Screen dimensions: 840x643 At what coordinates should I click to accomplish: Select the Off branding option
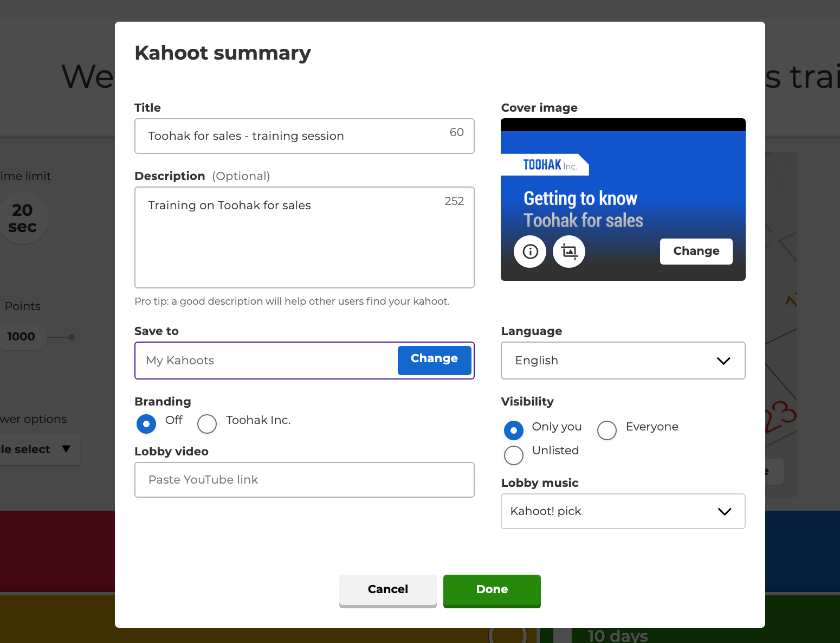pos(146,423)
